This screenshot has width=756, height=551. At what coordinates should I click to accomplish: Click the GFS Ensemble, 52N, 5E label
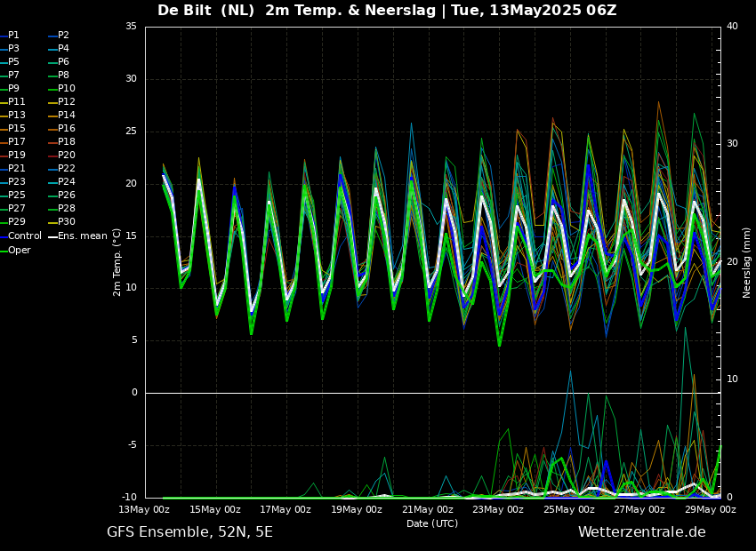point(189,532)
